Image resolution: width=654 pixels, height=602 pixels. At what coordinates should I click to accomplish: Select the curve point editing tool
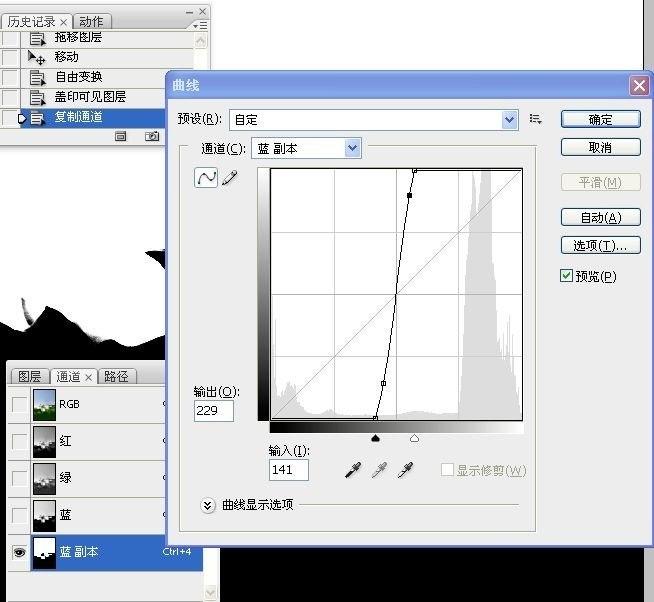(206, 178)
